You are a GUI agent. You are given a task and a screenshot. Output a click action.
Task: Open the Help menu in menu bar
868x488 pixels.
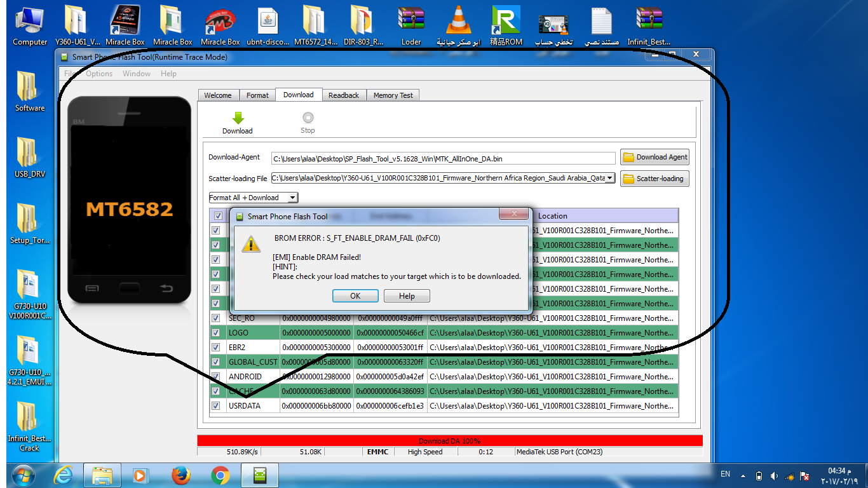[x=168, y=74]
